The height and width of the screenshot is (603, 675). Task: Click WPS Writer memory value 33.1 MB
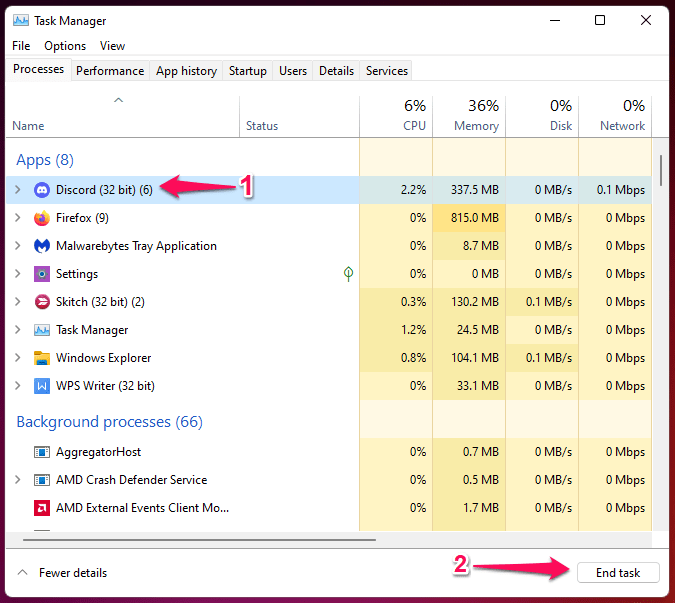click(x=477, y=386)
